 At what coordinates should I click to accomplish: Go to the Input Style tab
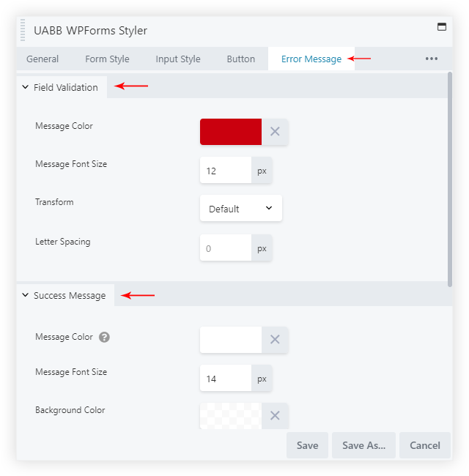pyautogui.click(x=178, y=59)
